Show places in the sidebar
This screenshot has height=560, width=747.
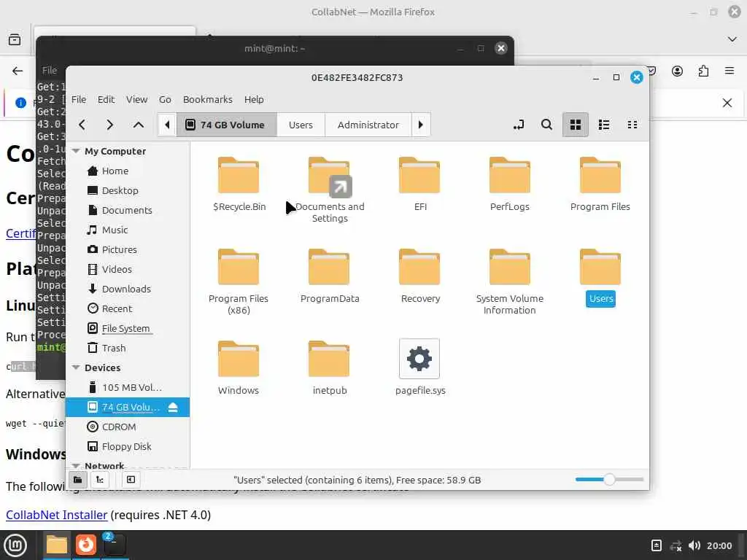point(77,480)
